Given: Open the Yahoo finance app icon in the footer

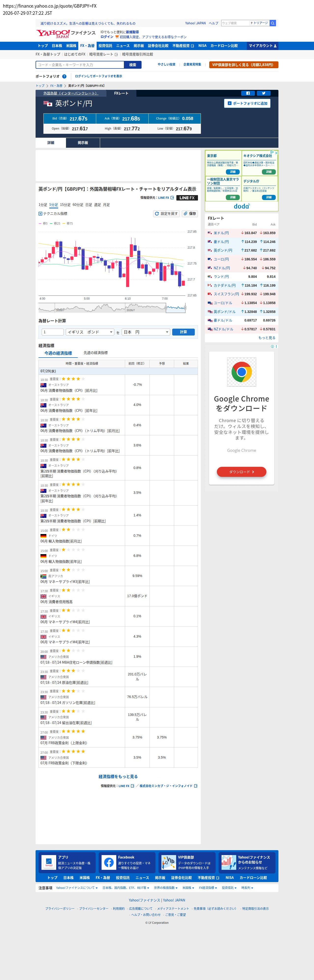Looking at the screenshot, I should tap(49, 862).
